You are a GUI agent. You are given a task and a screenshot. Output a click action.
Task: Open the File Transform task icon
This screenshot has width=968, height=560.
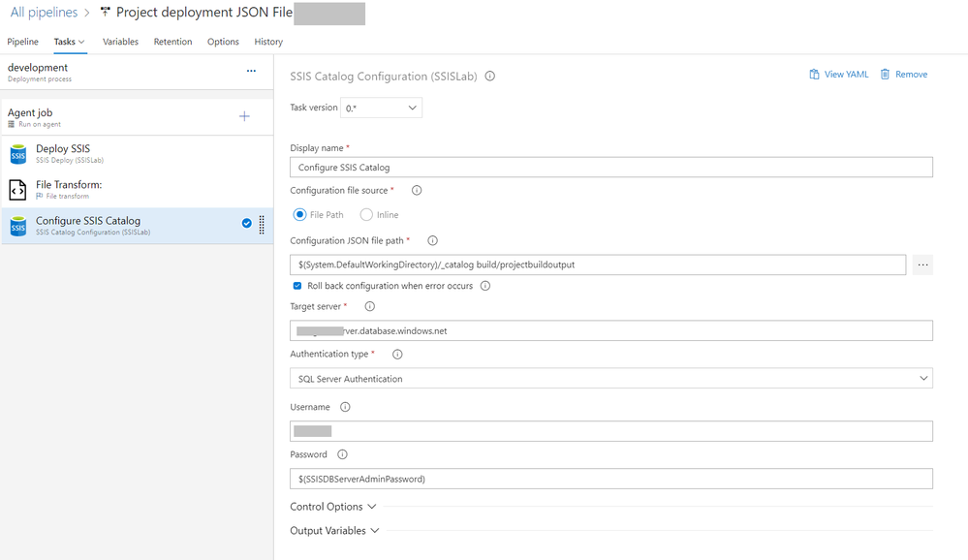pos(16,189)
